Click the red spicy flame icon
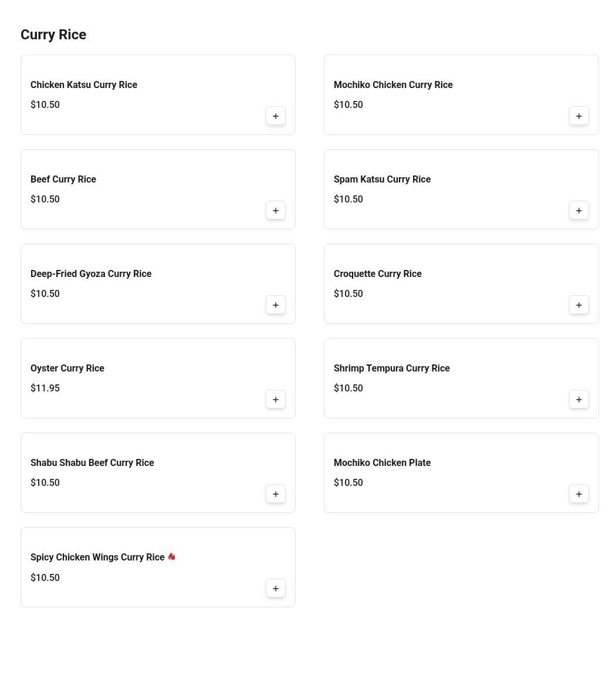The image size is (616, 696). [x=172, y=556]
